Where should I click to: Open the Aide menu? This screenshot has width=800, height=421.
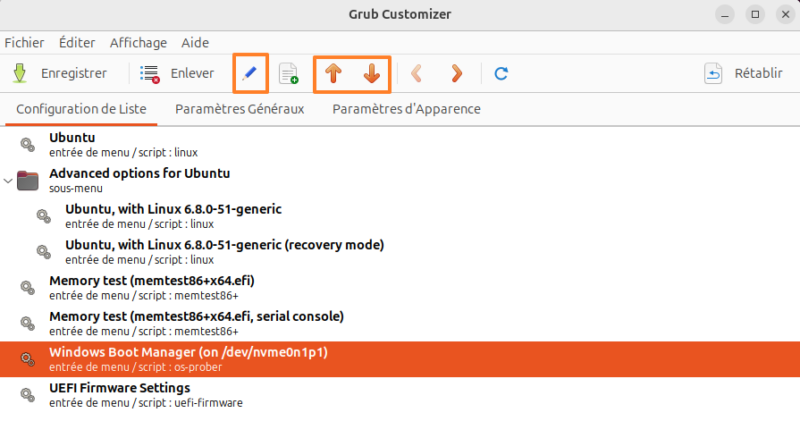point(195,43)
